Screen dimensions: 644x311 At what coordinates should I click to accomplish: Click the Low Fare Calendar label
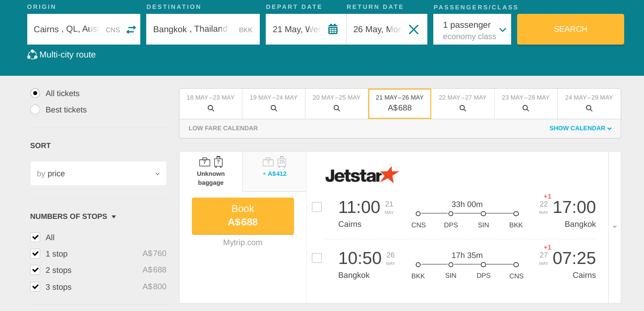coord(223,128)
